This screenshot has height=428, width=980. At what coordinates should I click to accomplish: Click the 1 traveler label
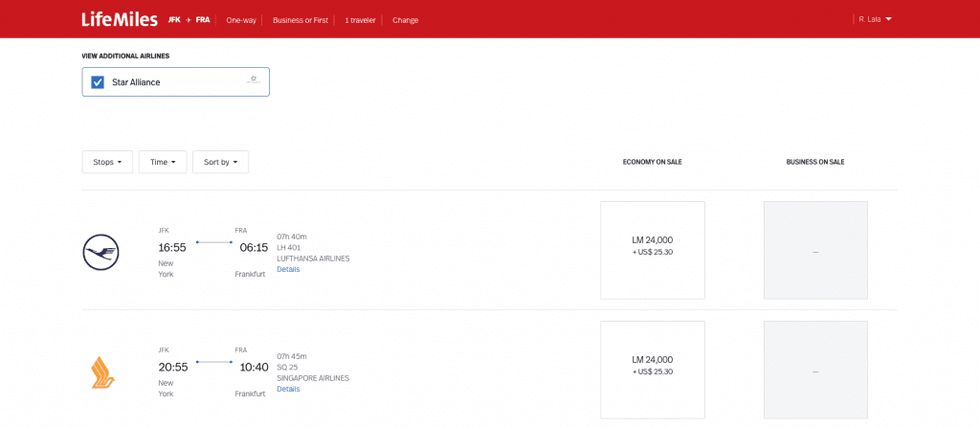click(360, 20)
